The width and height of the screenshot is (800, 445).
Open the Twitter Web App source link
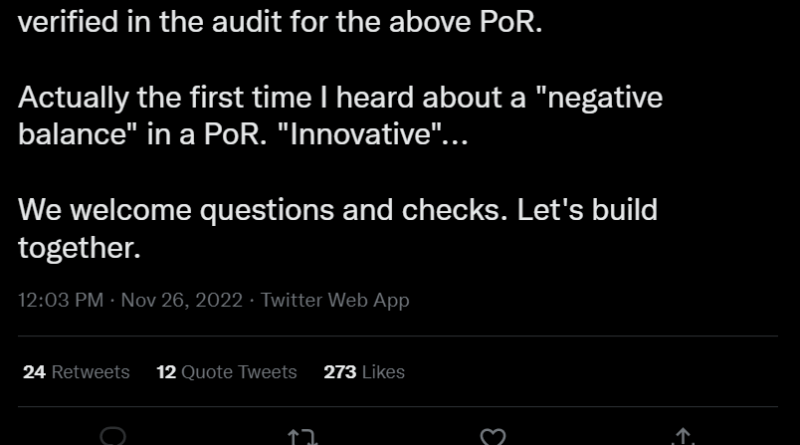(x=334, y=300)
